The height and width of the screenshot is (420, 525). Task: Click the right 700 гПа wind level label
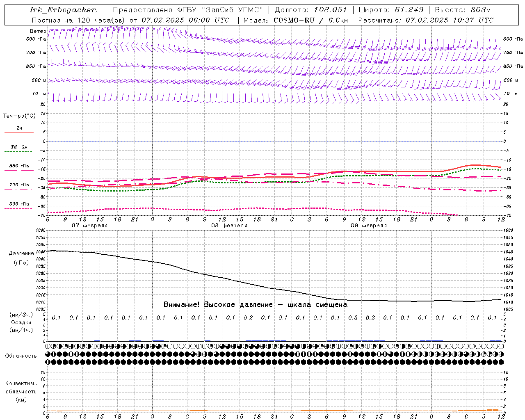click(x=513, y=52)
